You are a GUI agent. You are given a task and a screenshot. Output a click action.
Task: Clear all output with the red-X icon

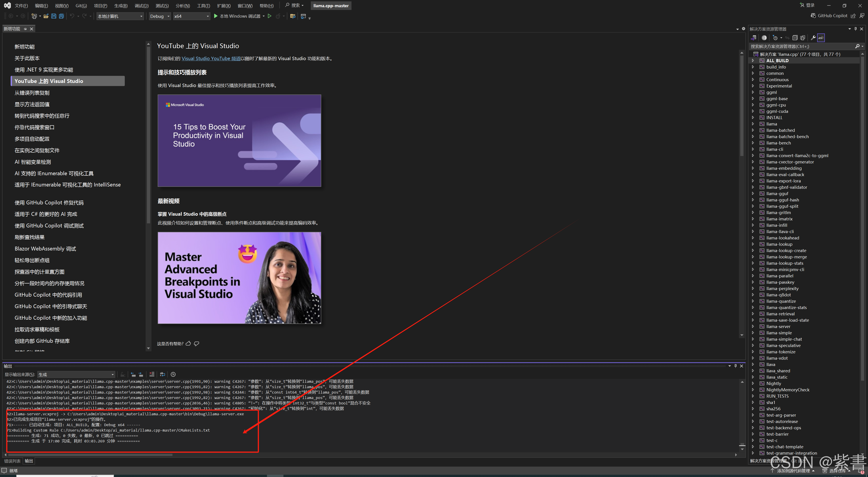pos(152,374)
